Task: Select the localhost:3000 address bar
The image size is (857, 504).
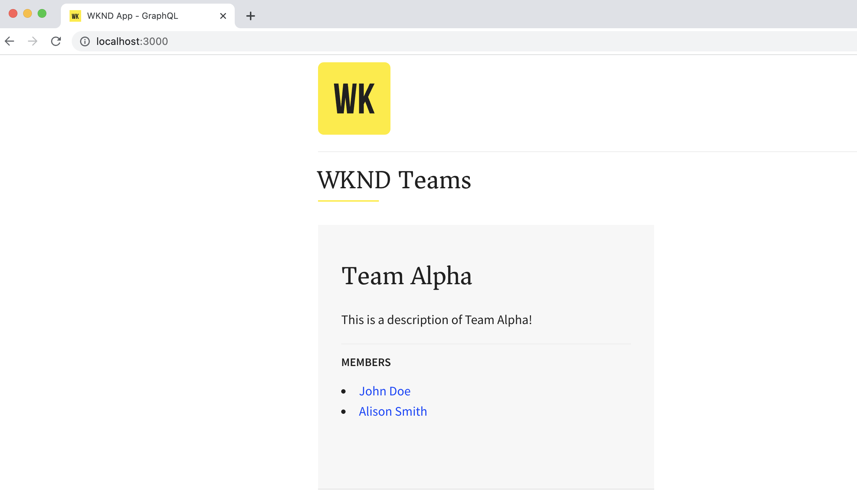Action: (x=132, y=41)
